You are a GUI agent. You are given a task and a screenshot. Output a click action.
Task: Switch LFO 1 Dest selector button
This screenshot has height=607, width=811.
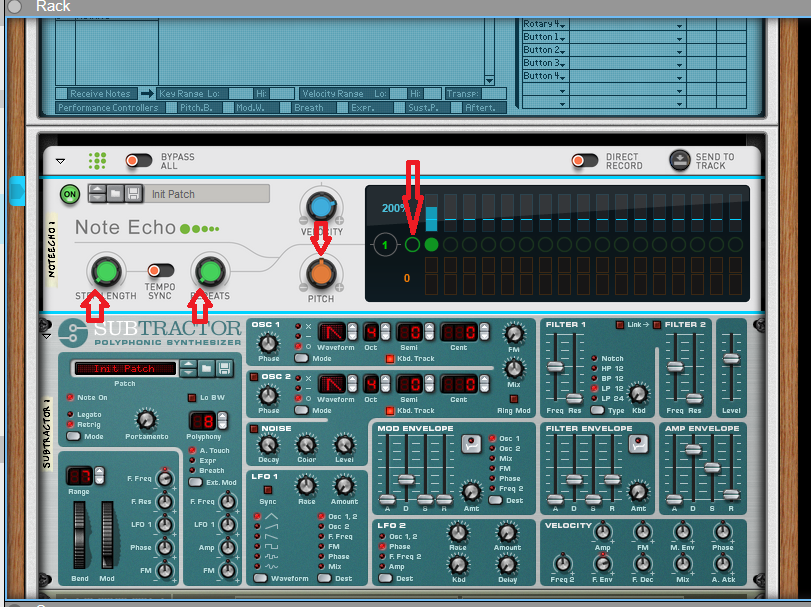(x=324, y=578)
